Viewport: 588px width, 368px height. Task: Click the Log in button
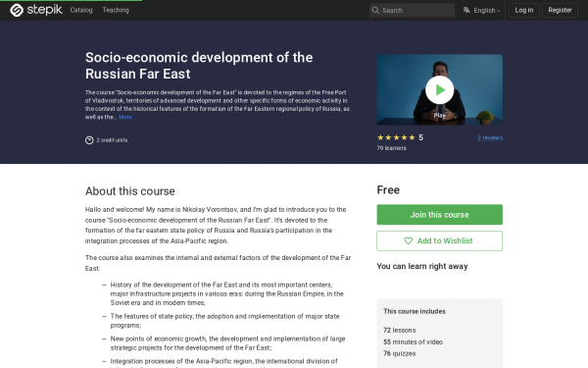[524, 10]
